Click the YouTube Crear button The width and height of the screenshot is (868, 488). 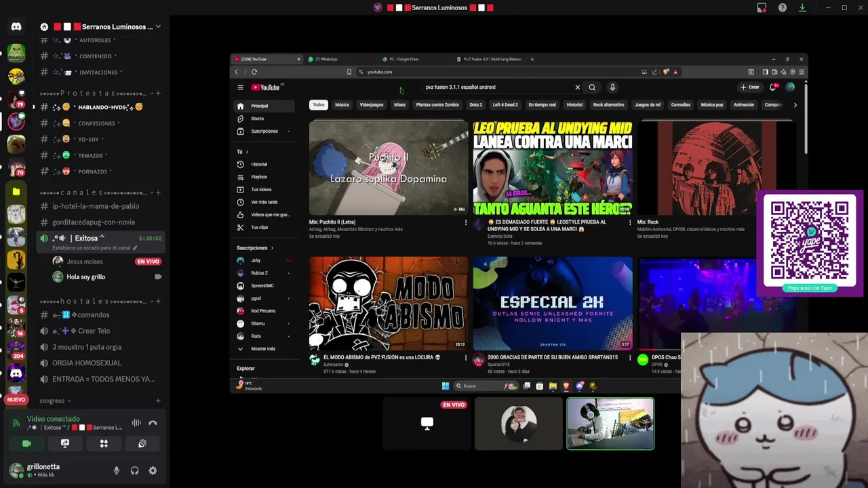pos(750,87)
